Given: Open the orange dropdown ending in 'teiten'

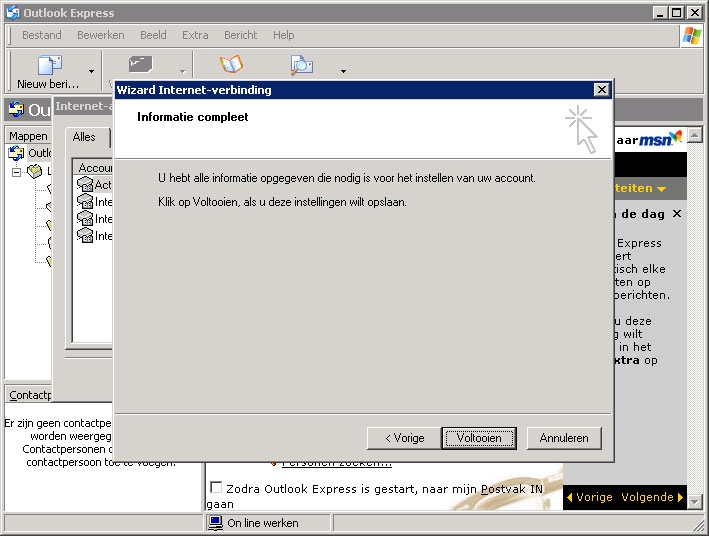Looking at the screenshot, I should [x=640, y=188].
